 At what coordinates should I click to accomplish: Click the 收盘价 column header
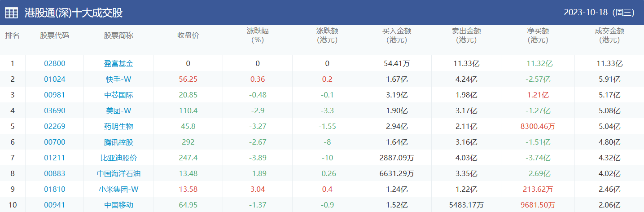188,35
